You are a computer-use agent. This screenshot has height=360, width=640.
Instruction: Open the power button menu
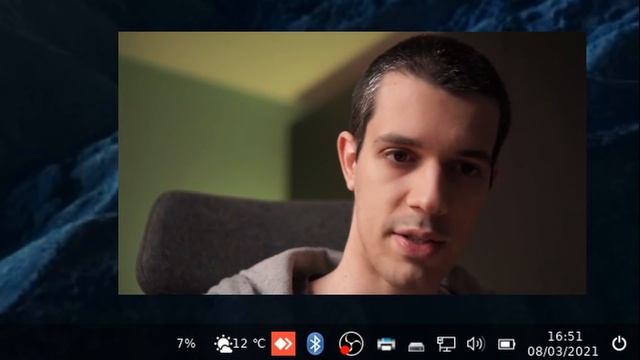pos(619,344)
